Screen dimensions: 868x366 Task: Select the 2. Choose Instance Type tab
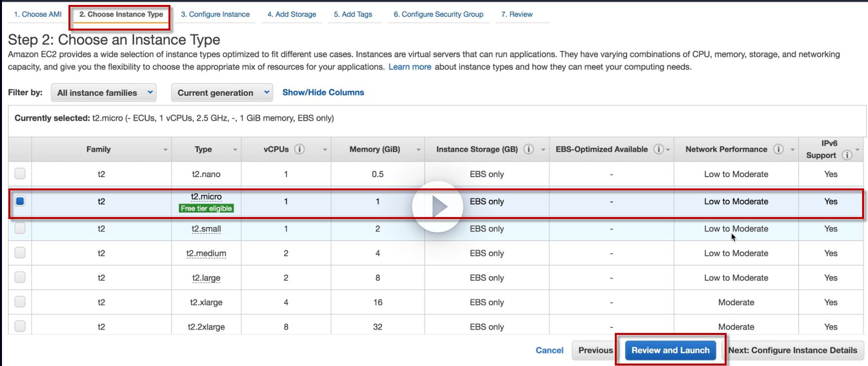(121, 14)
